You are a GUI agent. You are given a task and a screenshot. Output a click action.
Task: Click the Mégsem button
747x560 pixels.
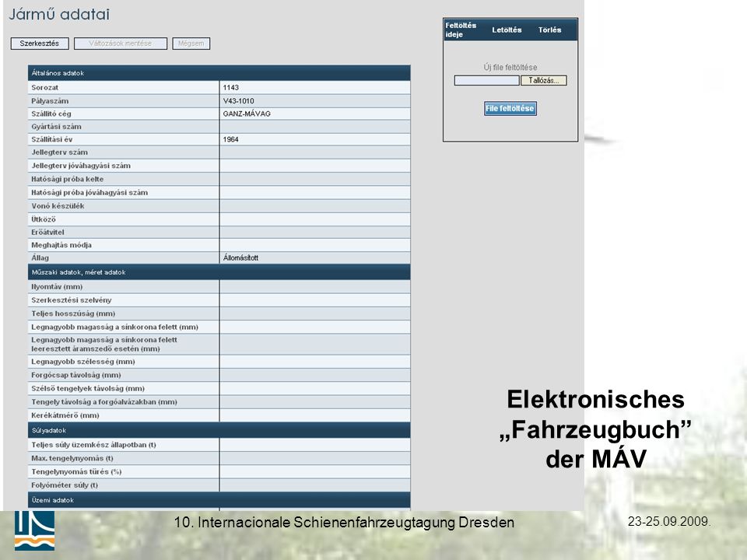tap(191, 44)
